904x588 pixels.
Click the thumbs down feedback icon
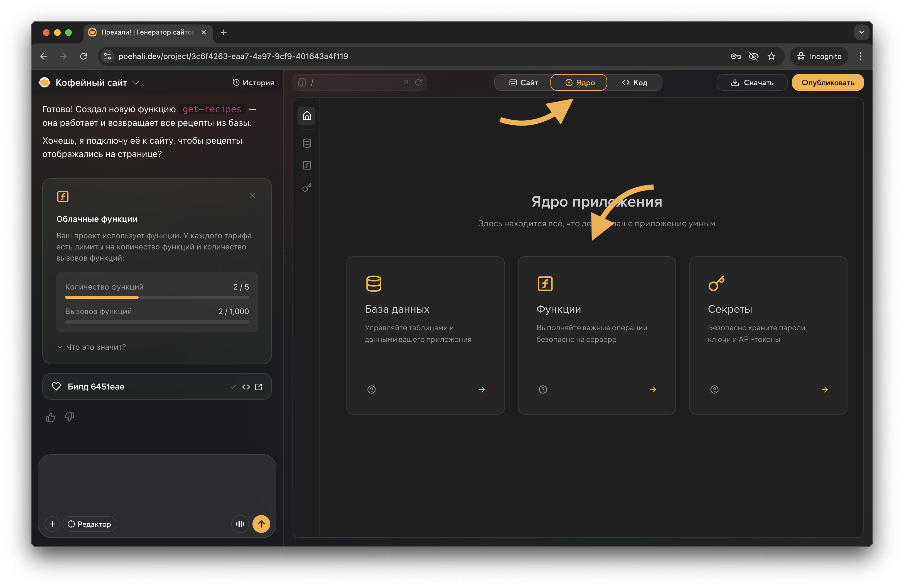pos(70,417)
